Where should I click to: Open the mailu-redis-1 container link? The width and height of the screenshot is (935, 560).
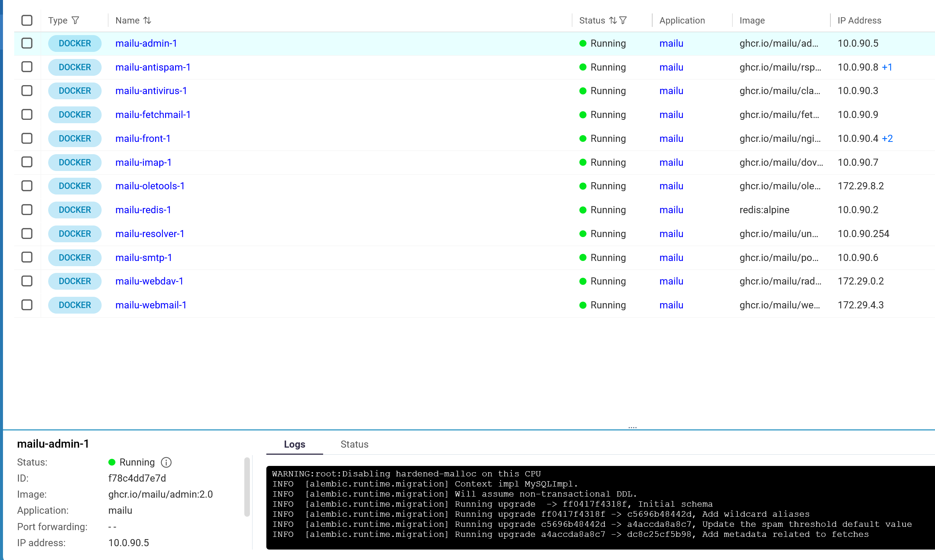coord(143,210)
